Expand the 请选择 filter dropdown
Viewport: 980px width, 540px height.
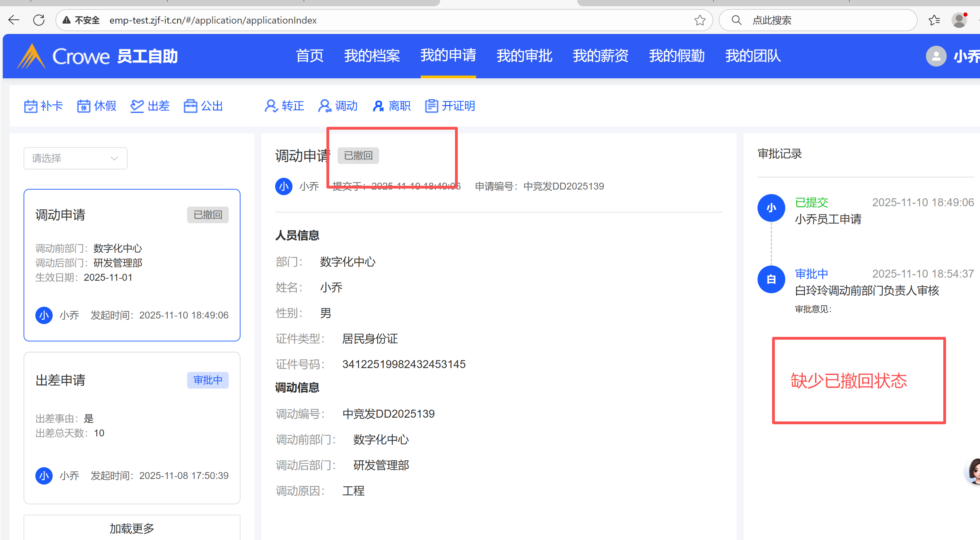(75, 158)
